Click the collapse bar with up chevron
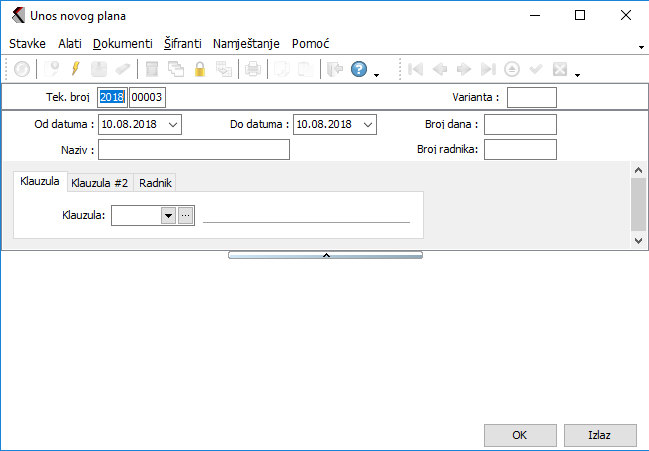Image resolution: width=649 pixels, height=451 pixels. tap(325, 256)
